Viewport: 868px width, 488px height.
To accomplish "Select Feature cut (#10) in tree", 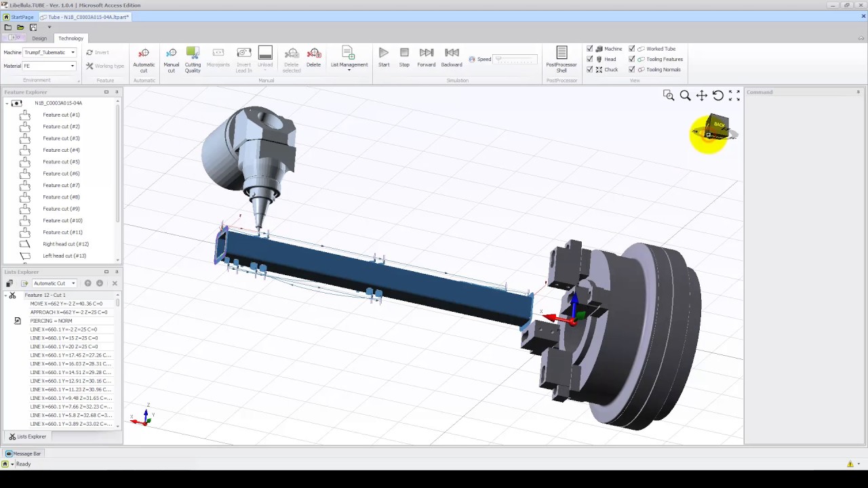I will [x=62, y=220].
